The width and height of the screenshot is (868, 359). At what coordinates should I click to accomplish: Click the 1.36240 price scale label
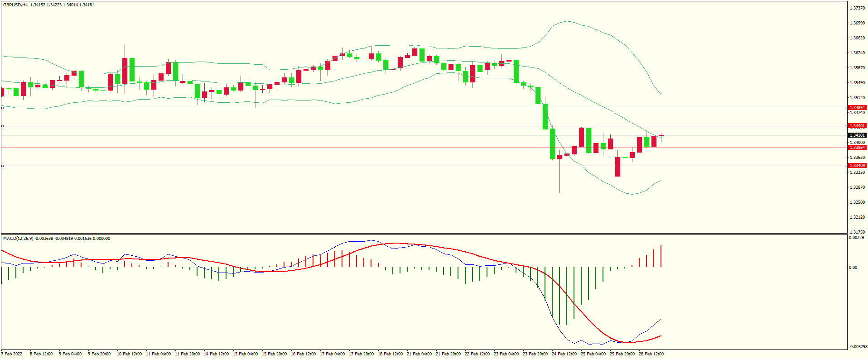pyautogui.click(x=858, y=53)
